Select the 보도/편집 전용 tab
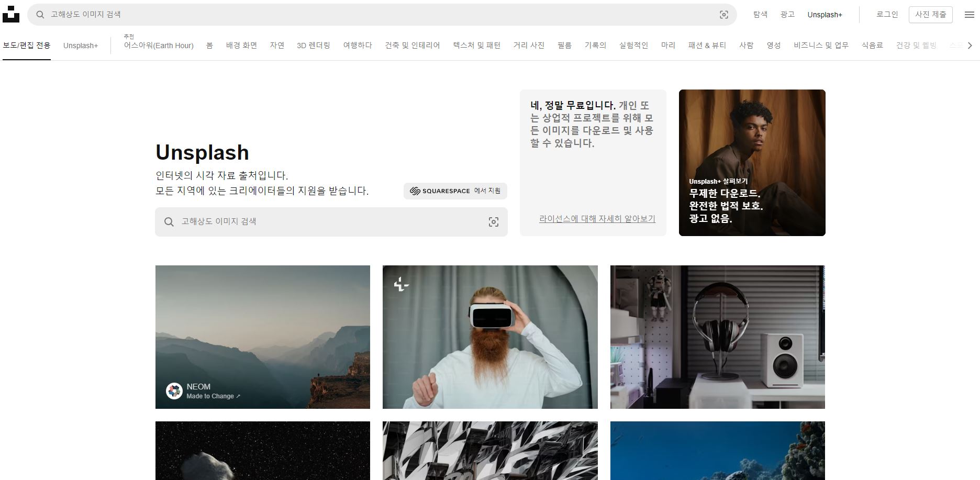Screen dimensions: 980x480 [27, 46]
